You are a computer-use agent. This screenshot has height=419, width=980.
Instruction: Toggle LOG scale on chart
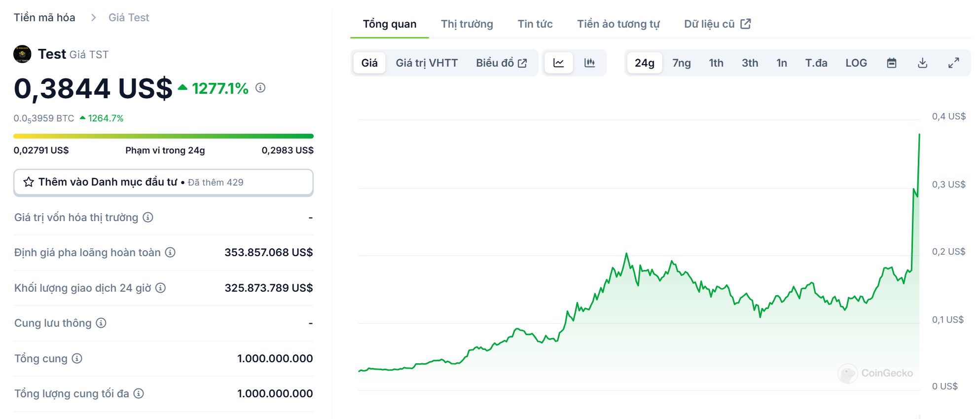click(x=856, y=63)
